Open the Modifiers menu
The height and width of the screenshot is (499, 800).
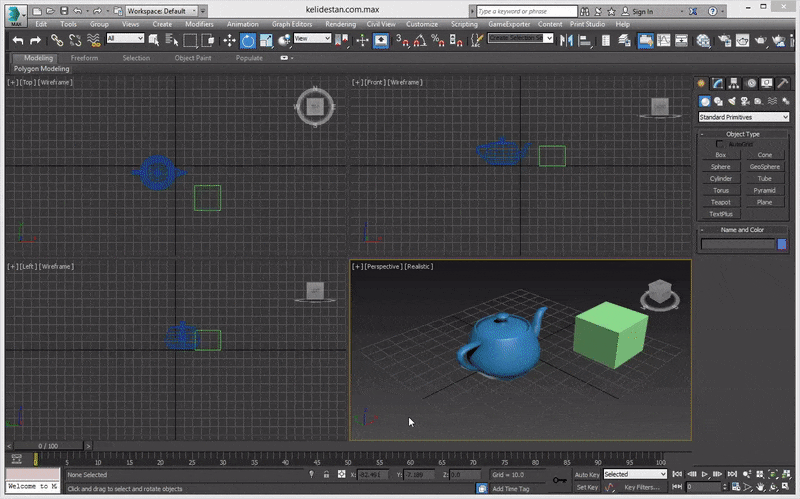coord(199,24)
